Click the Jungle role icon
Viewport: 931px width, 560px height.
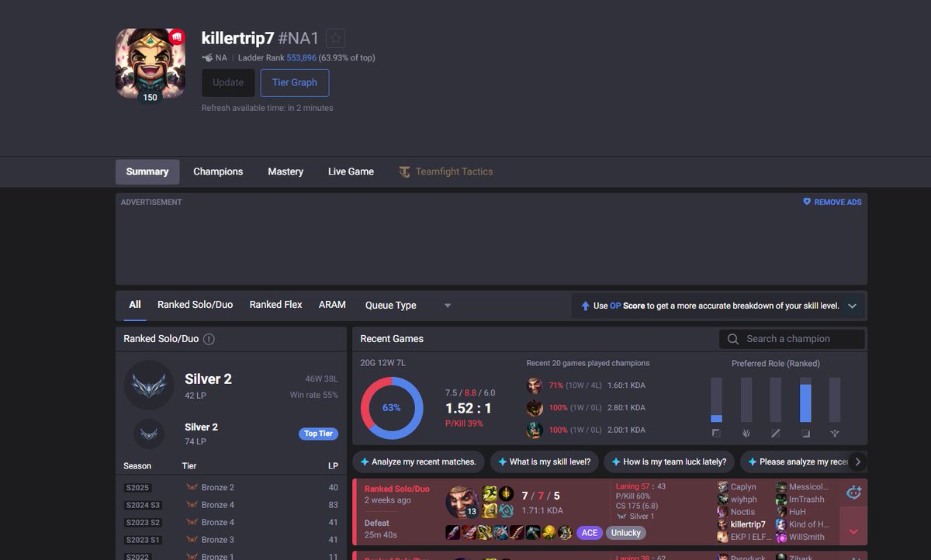click(746, 433)
